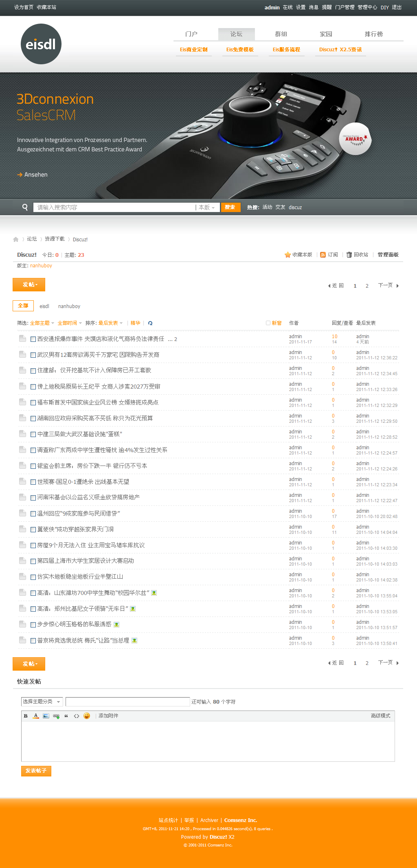Open 高级模式 advanced editor link
This screenshot has width=417, height=868.
380,716
